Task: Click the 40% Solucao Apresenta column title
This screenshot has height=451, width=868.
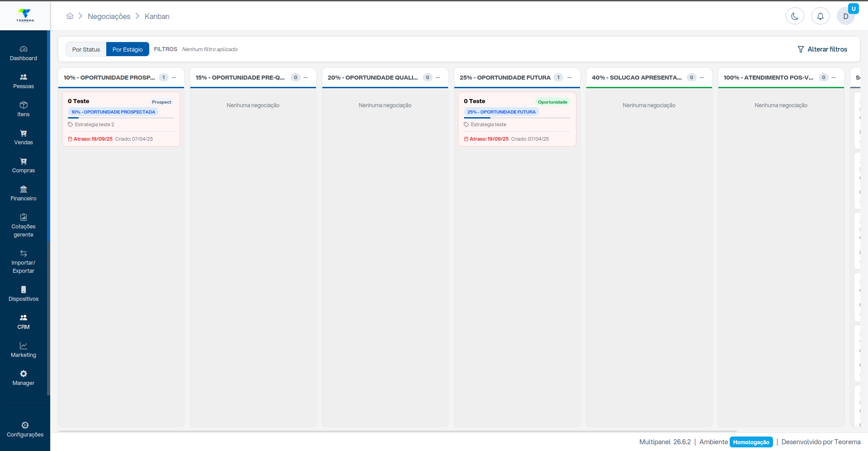Action: point(637,77)
